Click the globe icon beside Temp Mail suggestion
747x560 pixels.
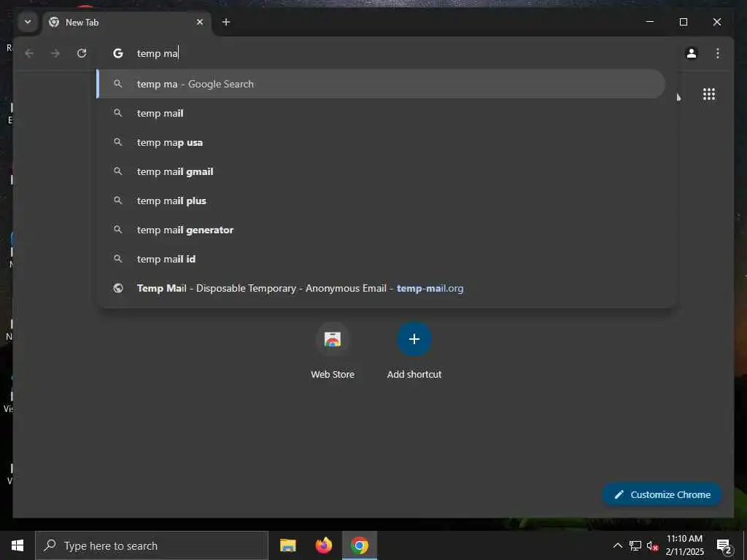click(x=117, y=288)
